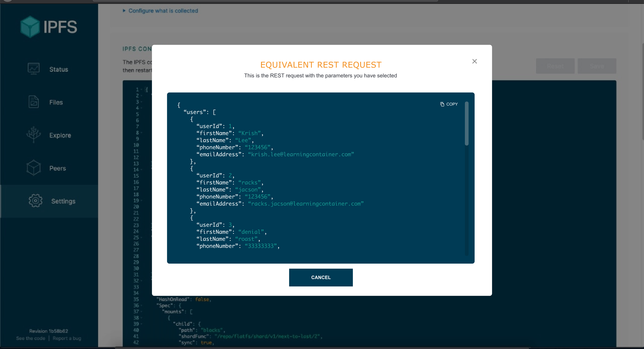This screenshot has width=644, height=349.
Task: Select Settings in the sidebar navigation
Action: (x=63, y=201)
